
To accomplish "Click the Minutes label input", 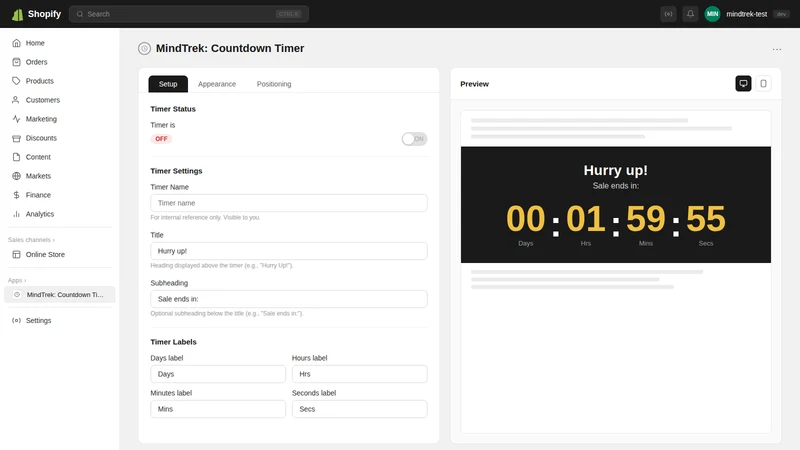I will point(218,409).
